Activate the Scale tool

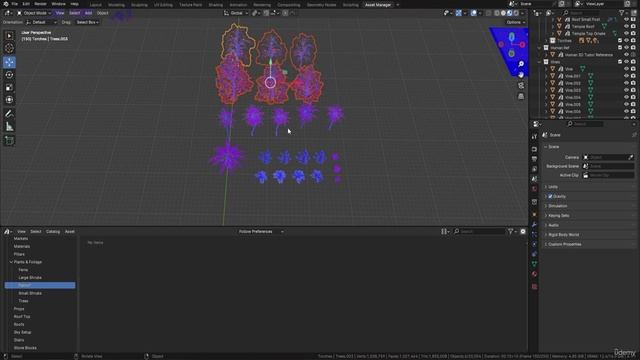[x=9, y=87]
